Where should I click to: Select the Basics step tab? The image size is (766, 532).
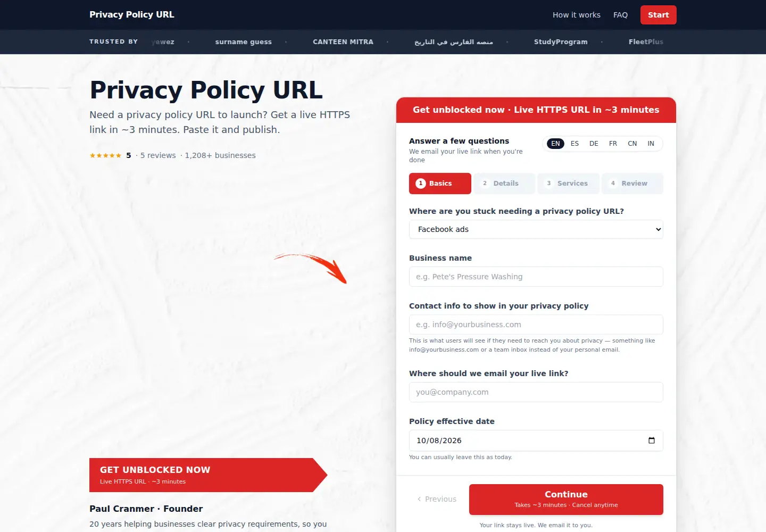440,184
